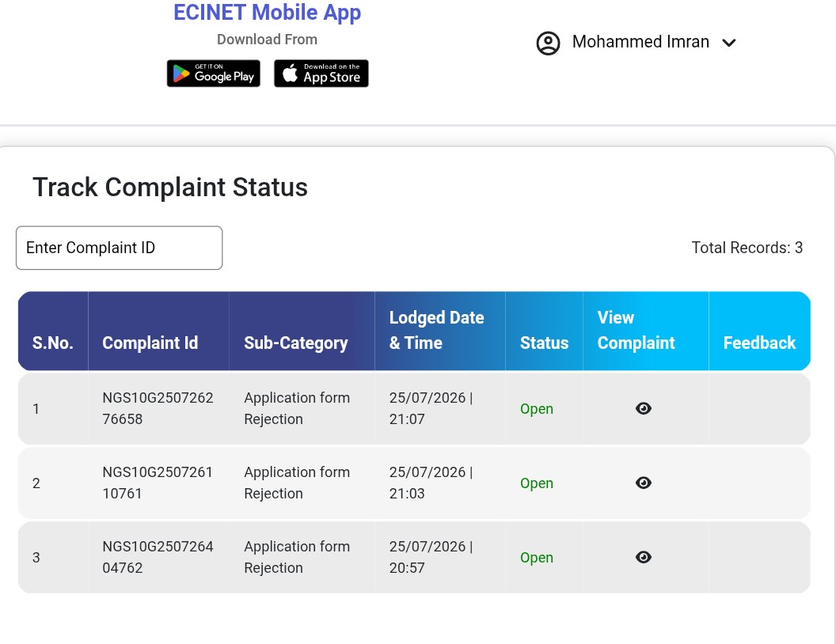
Task: Open the App Store download badge
Action: pyautogui.click(x=321, y=74)
